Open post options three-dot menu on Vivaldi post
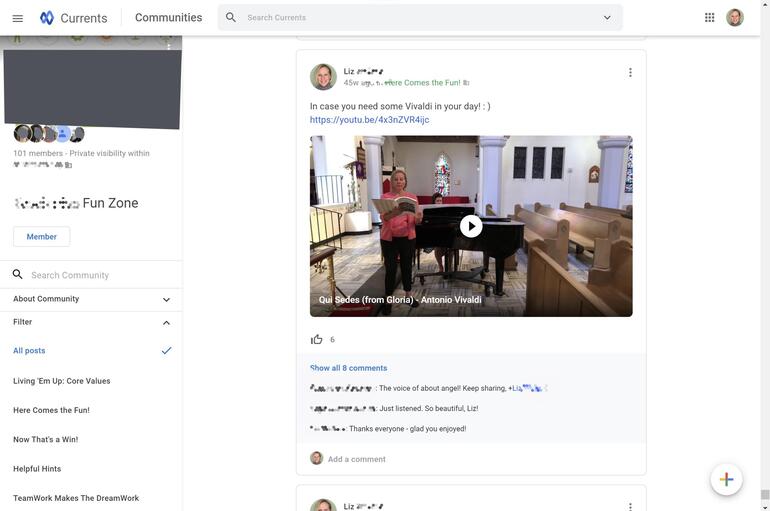 (630, 73)
